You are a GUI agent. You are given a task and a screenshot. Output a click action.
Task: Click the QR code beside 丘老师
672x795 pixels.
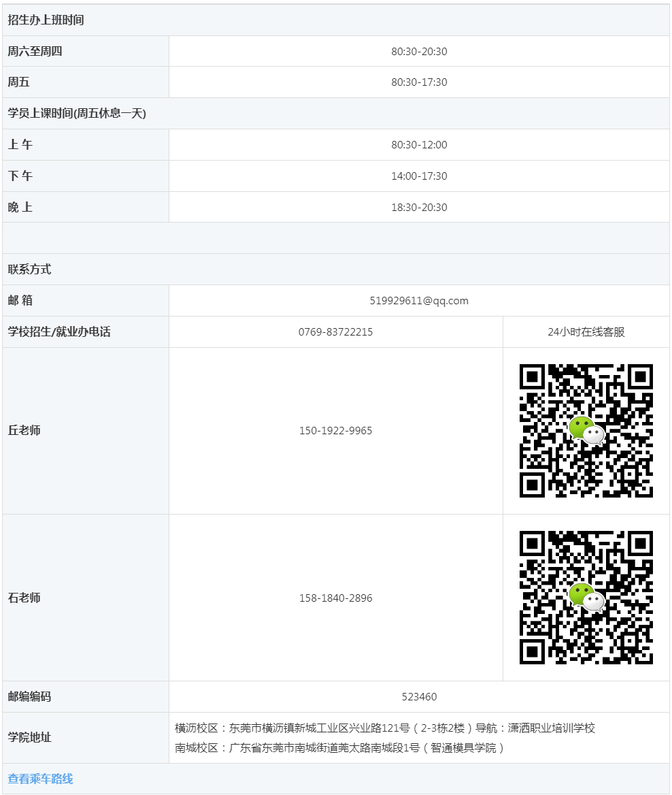pos(586,430)
